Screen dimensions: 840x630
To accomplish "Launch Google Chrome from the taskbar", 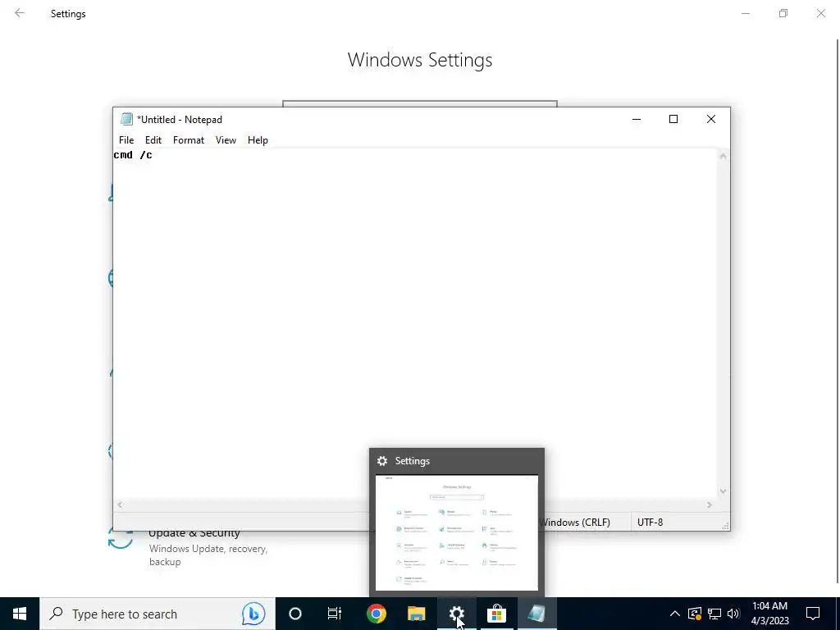I will point(376,614).
